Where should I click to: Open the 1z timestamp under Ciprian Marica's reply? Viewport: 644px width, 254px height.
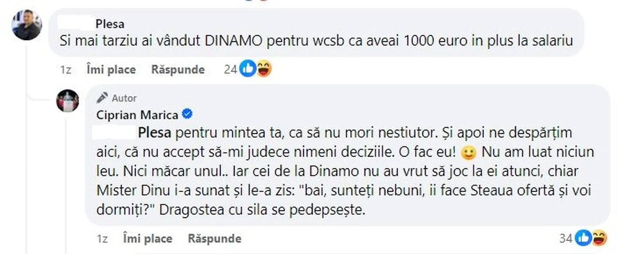(102, 238)
